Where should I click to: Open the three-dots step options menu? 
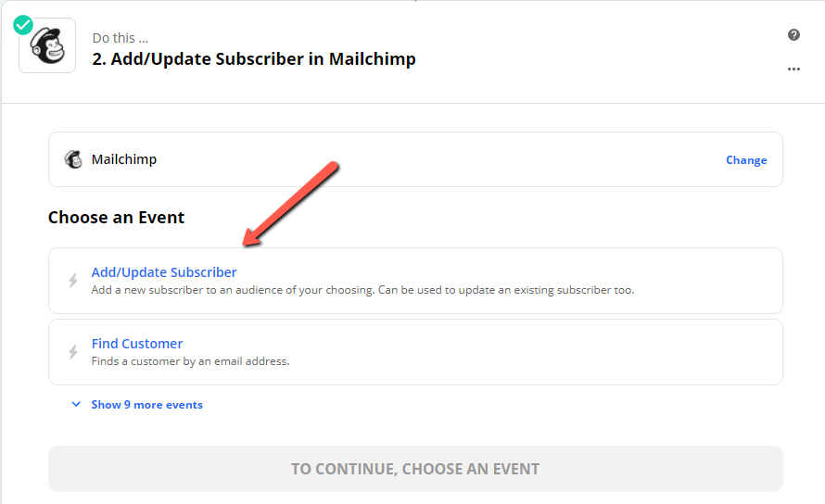pos(793,69)
